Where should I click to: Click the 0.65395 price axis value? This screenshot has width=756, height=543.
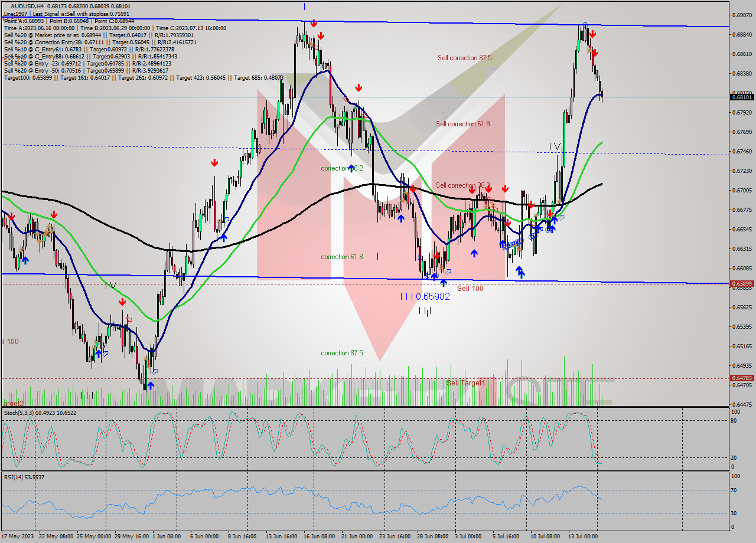[x=742, y=326]
